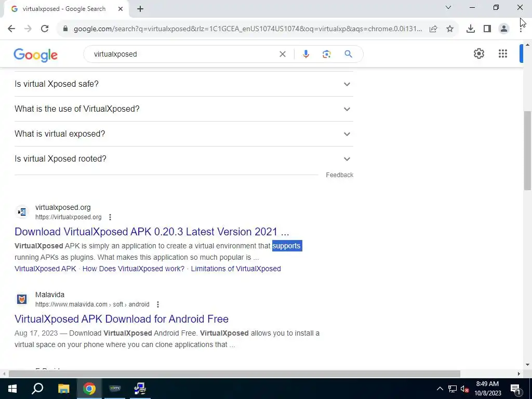The height and width of the screenshot is (399, 532).
Task: Open a new browser tab
Action: pyautogui.click(x=140, y=9)
